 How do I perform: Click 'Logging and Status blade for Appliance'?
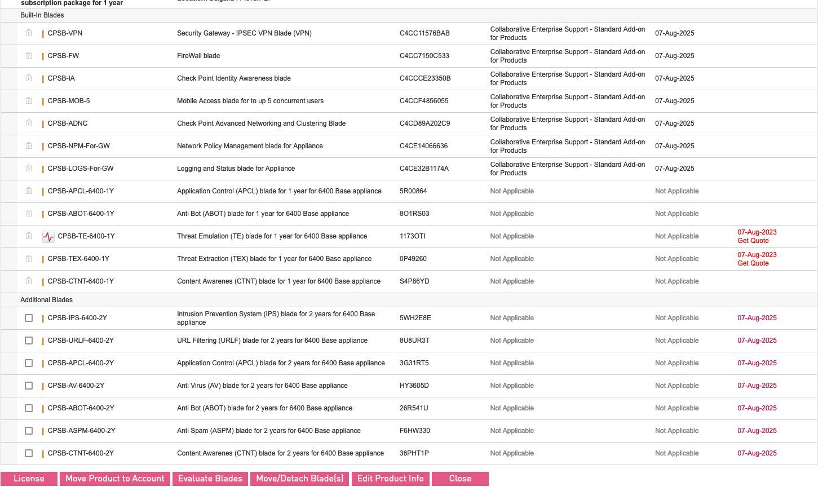point(236,169)
